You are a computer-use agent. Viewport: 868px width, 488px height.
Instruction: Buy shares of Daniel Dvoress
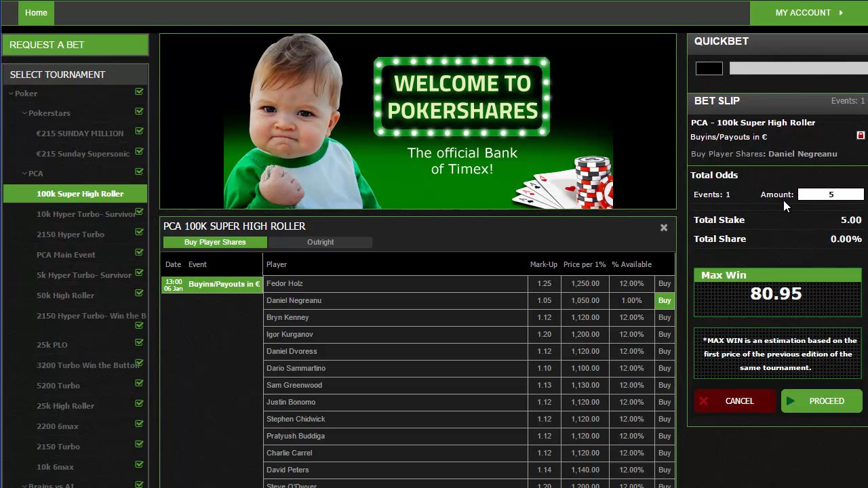pyautogui.click(x=665, y=351)
